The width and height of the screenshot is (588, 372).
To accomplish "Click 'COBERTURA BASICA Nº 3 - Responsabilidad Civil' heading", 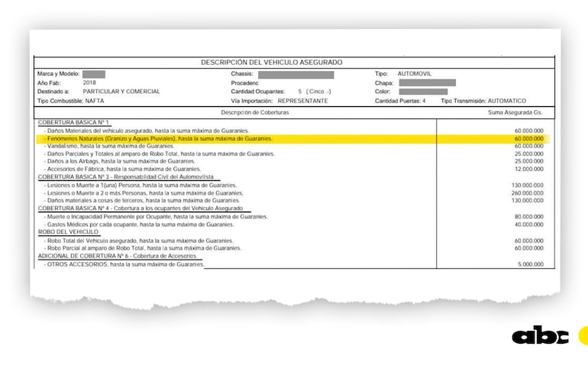I will (126, 176).
